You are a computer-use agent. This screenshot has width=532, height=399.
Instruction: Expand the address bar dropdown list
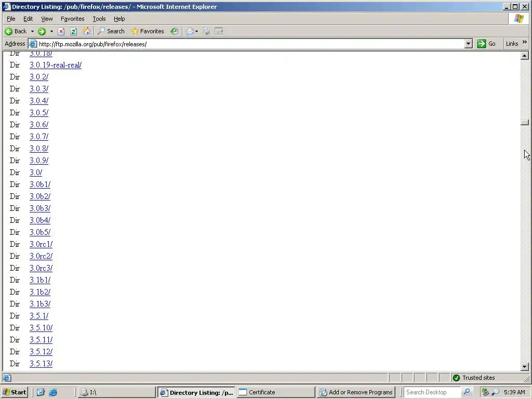469,44
